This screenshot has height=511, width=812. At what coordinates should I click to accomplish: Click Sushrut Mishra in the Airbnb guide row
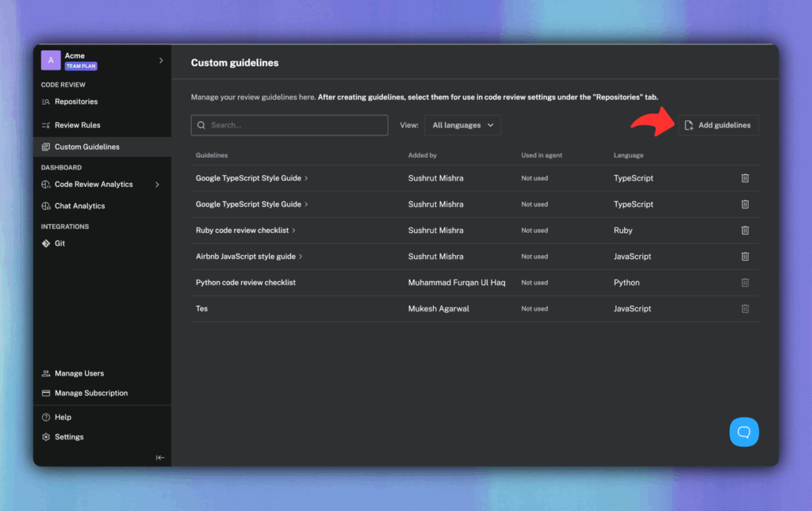[435, 257]
